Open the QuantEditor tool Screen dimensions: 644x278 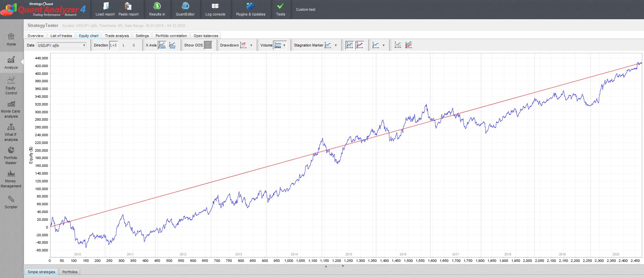[185, 9]
